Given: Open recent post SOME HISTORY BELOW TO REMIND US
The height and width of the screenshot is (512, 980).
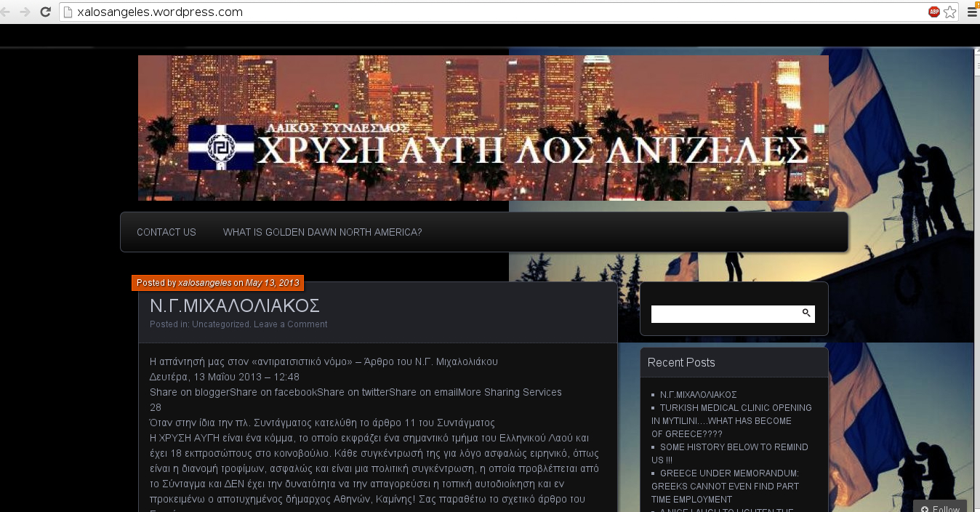Looking at the screenshot, I should [x=729, y=454].
